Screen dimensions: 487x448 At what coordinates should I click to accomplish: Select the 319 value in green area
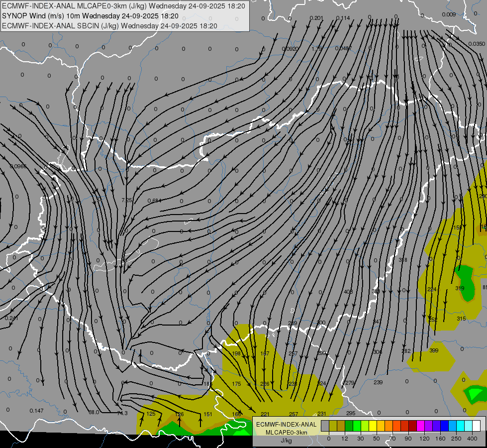tap(460, 288)
